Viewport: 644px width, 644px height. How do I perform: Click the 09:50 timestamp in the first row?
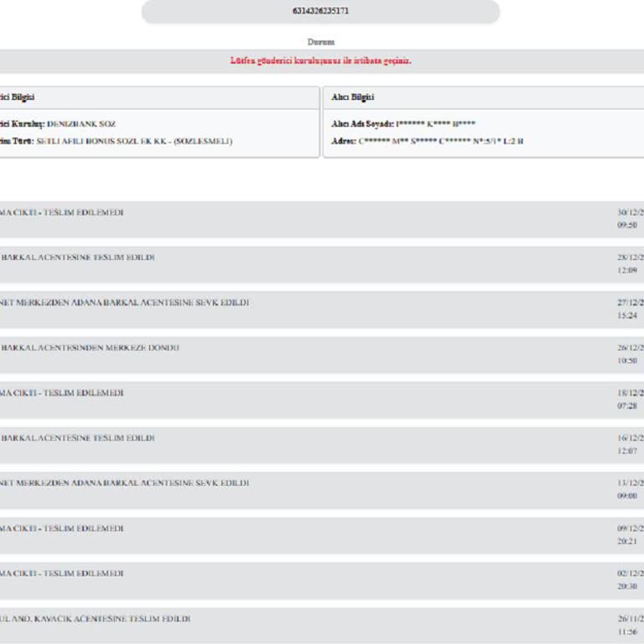tap(627, 225)
